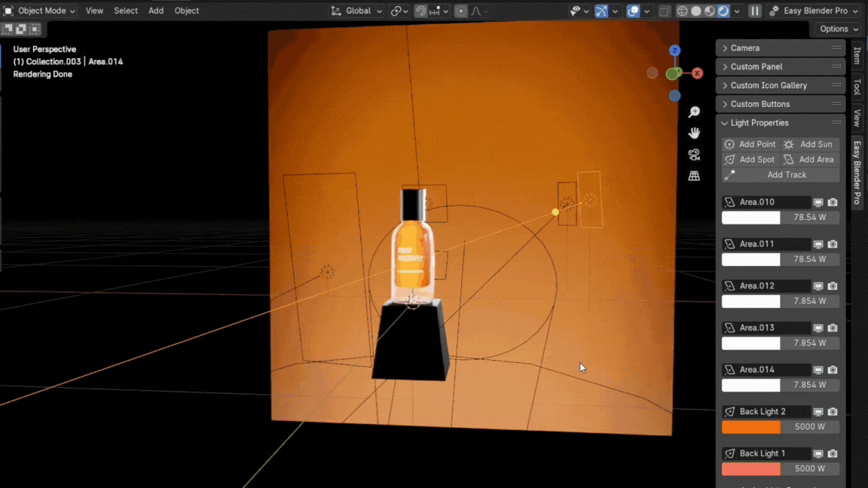
Task: Select wireframe viewport shading icon
Action: coord(682,11)
